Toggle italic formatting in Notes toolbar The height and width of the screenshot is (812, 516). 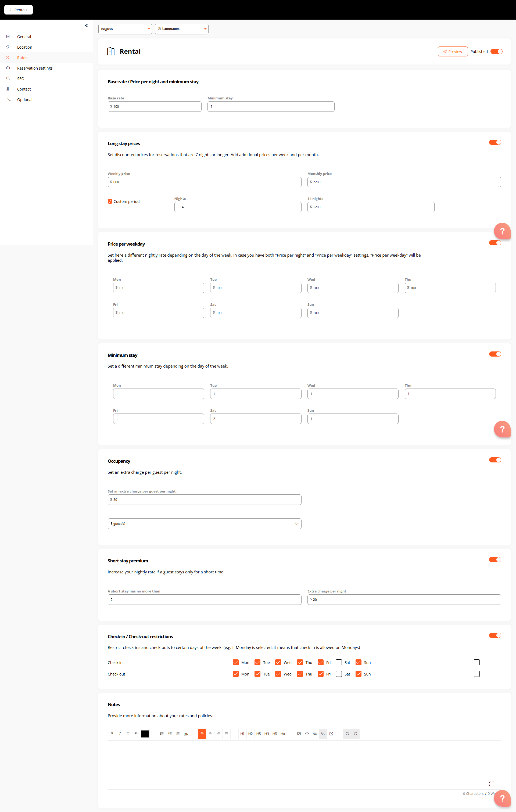point(120,734)
